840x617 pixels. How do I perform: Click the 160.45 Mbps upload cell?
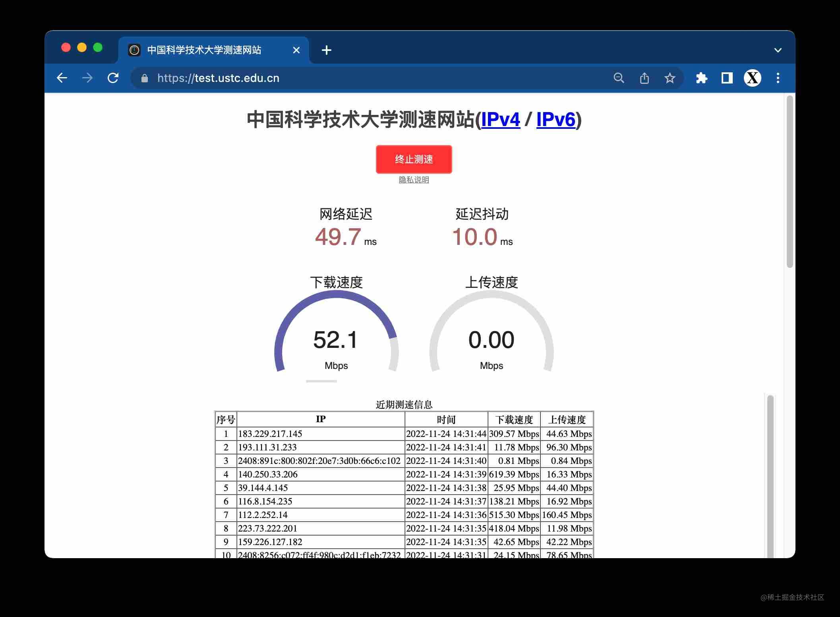pos(567,515)
